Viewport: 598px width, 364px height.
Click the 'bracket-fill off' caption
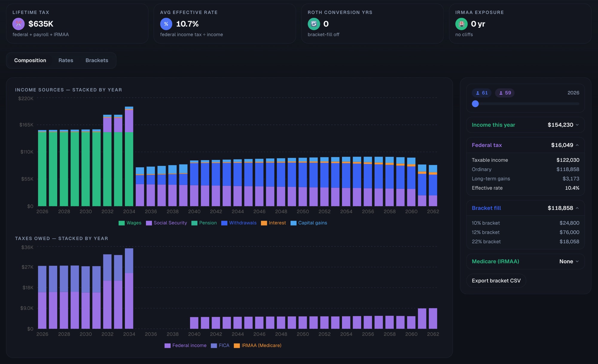[324, 35]
